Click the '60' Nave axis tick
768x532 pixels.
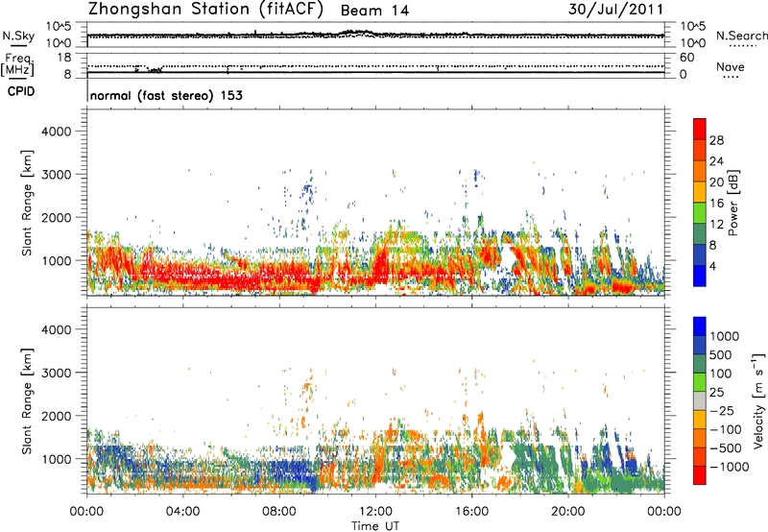[686, 58]
